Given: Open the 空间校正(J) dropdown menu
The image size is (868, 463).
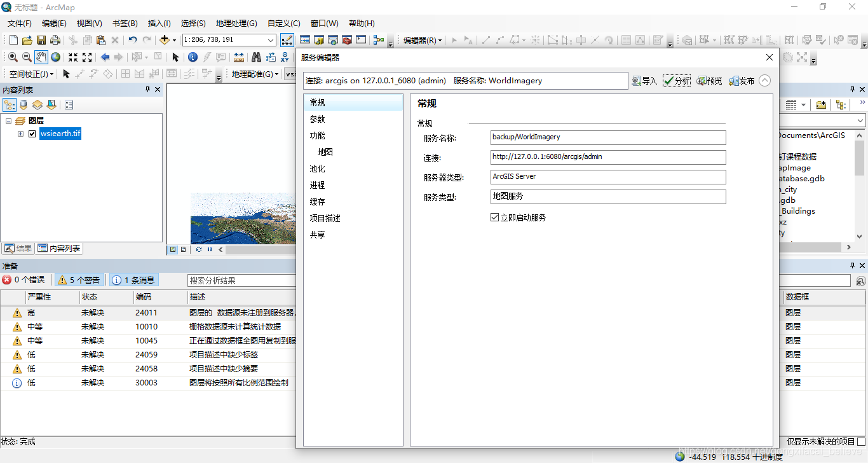Looking at the screenshot, I should point(32,74).
